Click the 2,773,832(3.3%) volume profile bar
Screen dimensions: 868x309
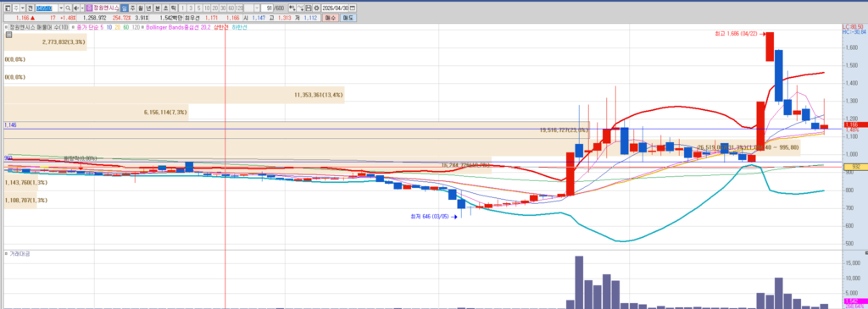point(46,41)
